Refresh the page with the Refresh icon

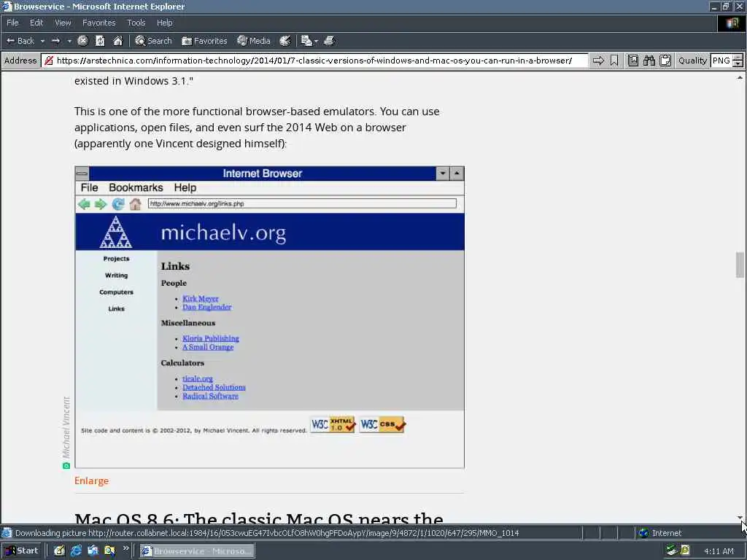coord(100,41)
